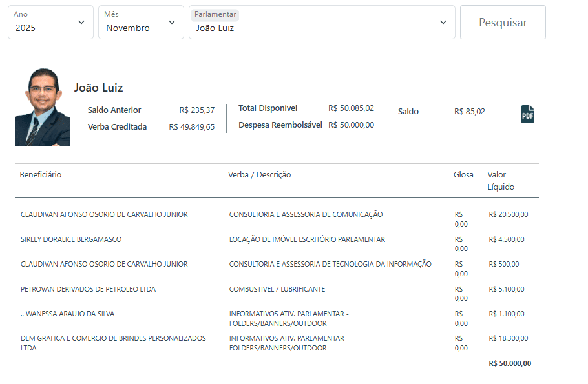Click the Verba / Descrição column header
This screenshot has height=384, width=588.
pyautogui.click(x=259, y=175)
